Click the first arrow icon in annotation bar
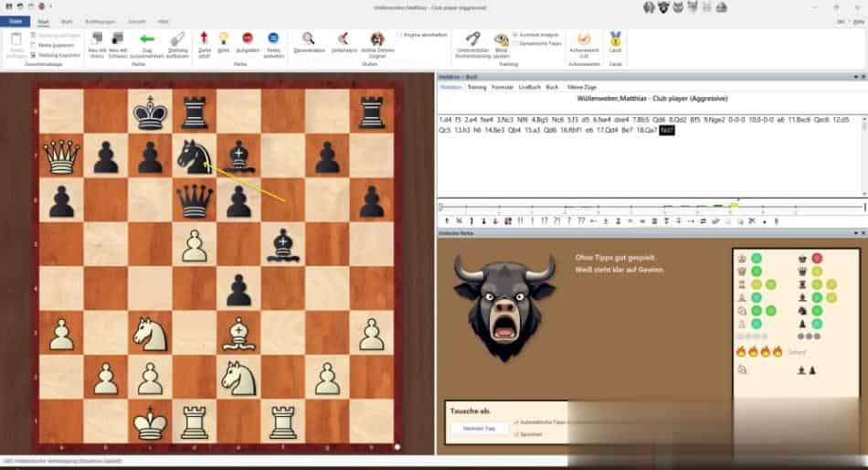This screenshot has width=868, height=470. click(447, 221)
